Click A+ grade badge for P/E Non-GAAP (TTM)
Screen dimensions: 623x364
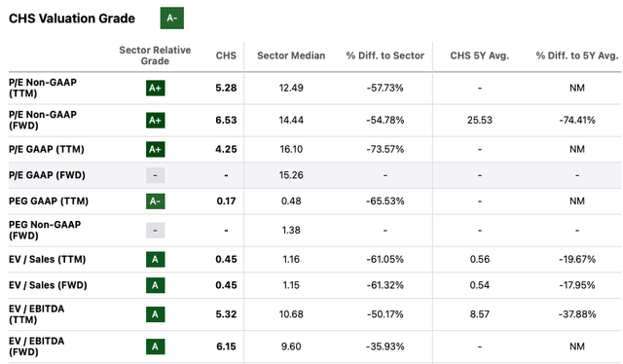[156, 88]
